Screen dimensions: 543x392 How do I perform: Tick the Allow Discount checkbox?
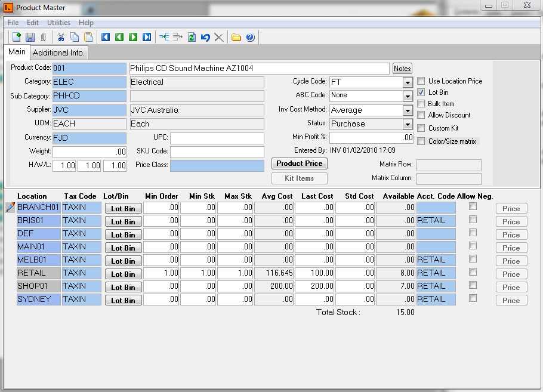(421, 115)
